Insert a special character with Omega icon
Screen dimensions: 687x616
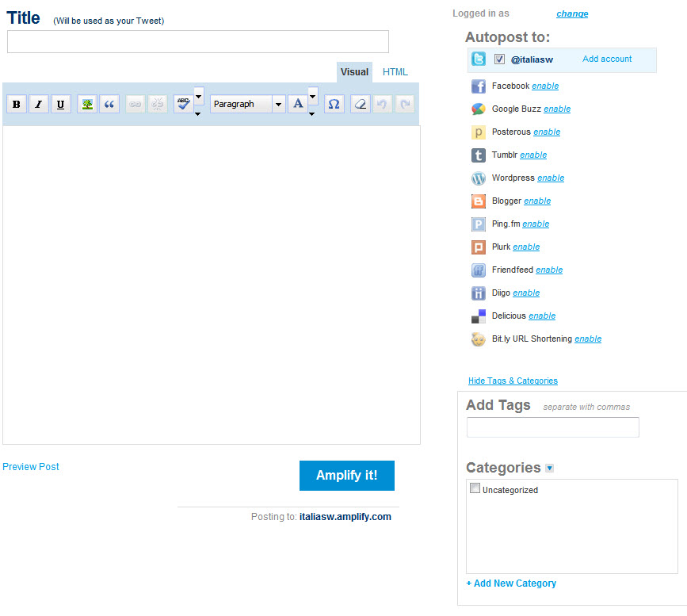click(334, 105)
